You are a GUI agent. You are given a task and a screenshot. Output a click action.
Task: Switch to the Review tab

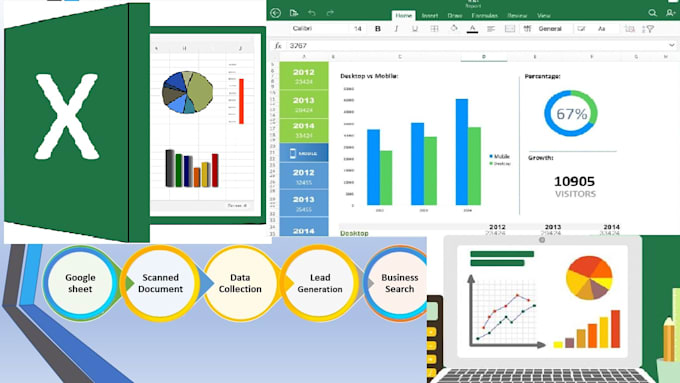517,16
